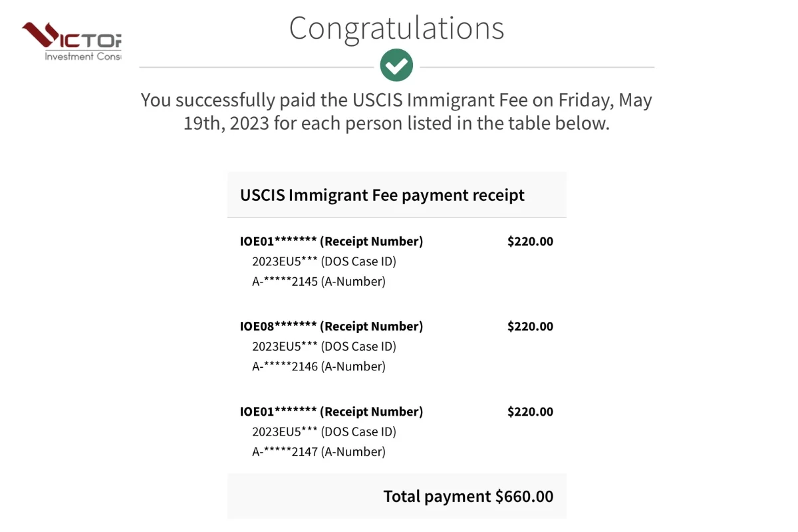Click the "Total payment" label
Viewport: 798px width, 532px height.
(x=437, y=496)
